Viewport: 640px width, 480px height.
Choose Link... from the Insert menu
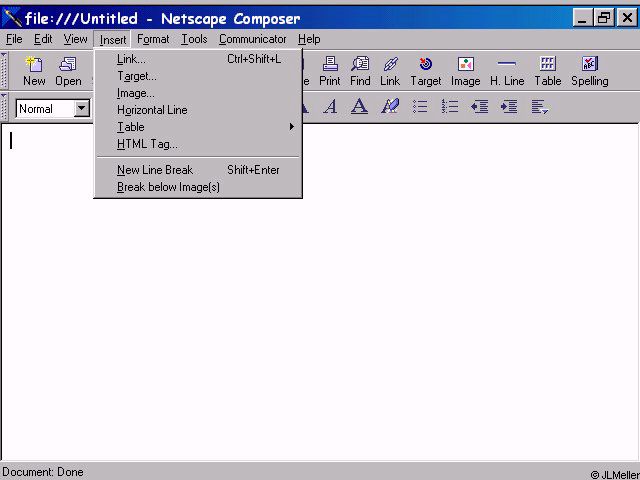(198, 59)
